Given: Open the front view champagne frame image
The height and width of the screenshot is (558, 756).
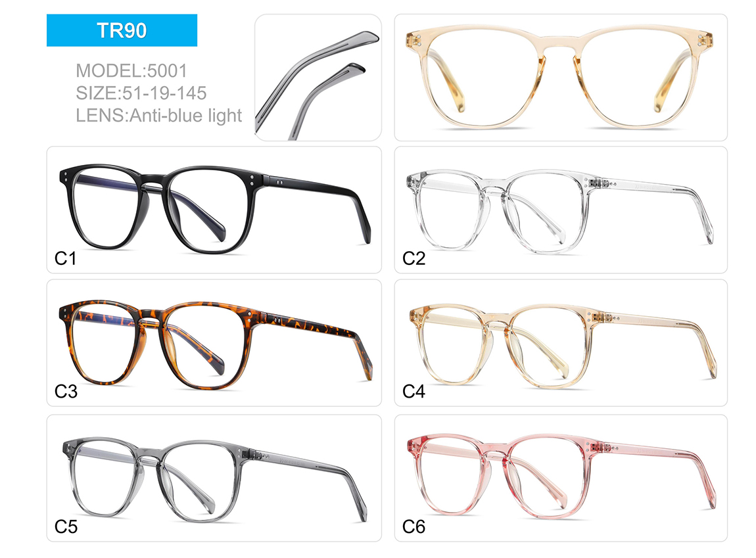Looking at the screenshot, I should [561, 78].
